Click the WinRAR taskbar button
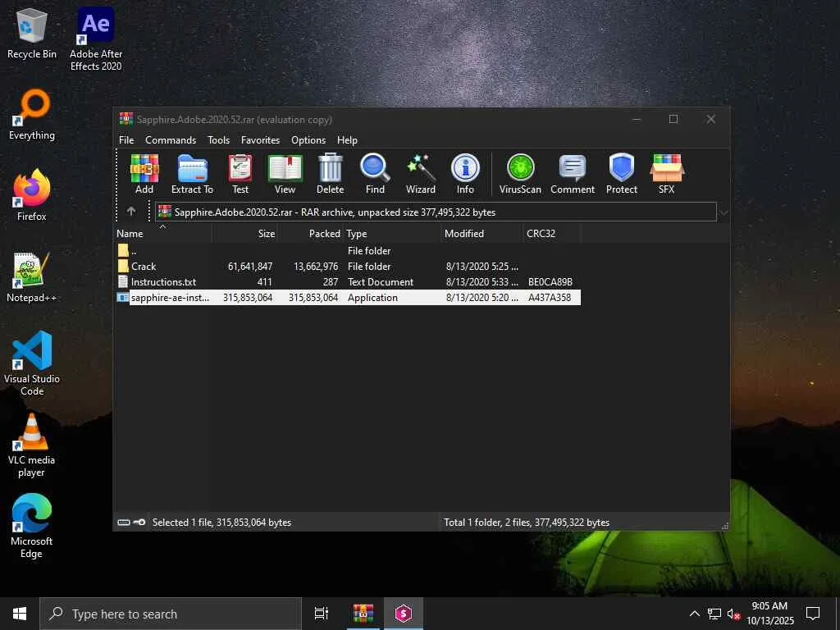Screen dimensions: 840x630 tap(363, 614)
